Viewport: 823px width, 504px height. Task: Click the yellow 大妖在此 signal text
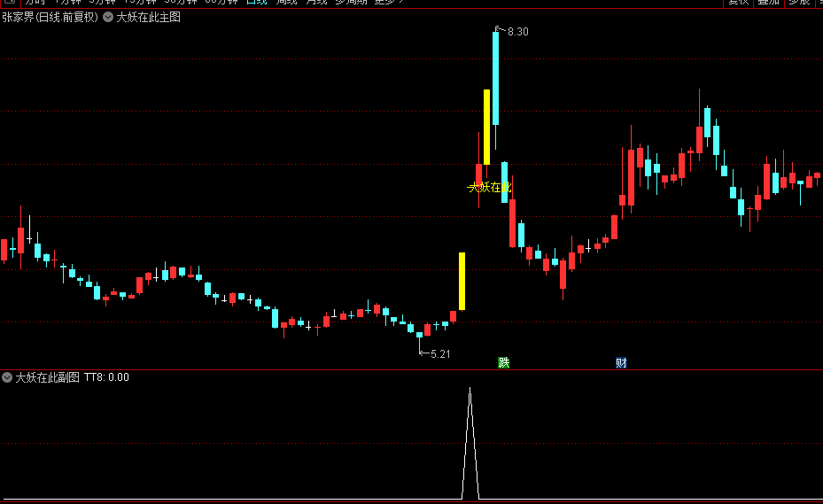[x=489, y=187]
